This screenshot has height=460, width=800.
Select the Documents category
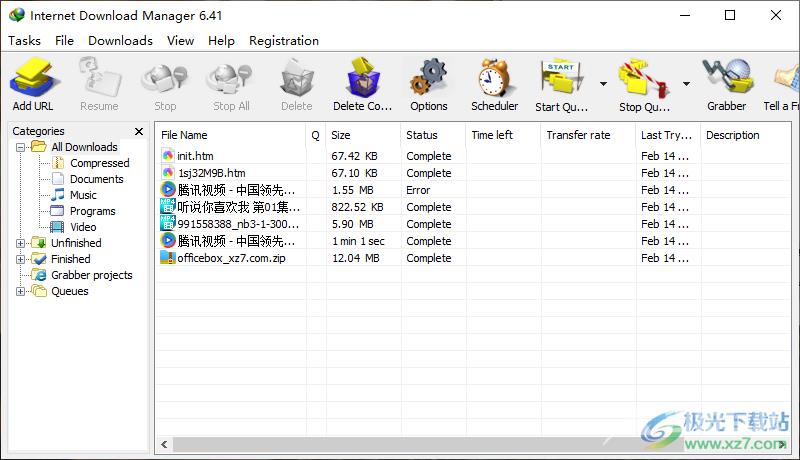tap(96, 179)
